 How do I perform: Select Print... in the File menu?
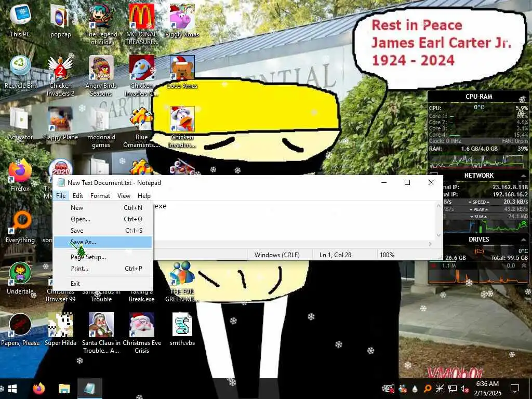point(102,269)
